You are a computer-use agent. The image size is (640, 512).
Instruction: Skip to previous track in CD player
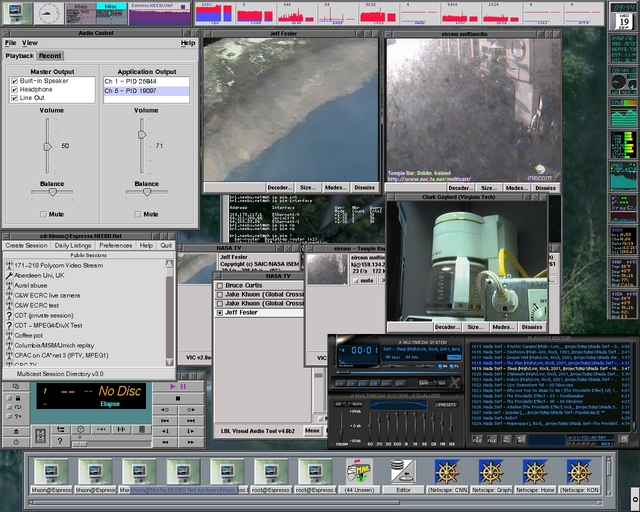coord(165,420)
